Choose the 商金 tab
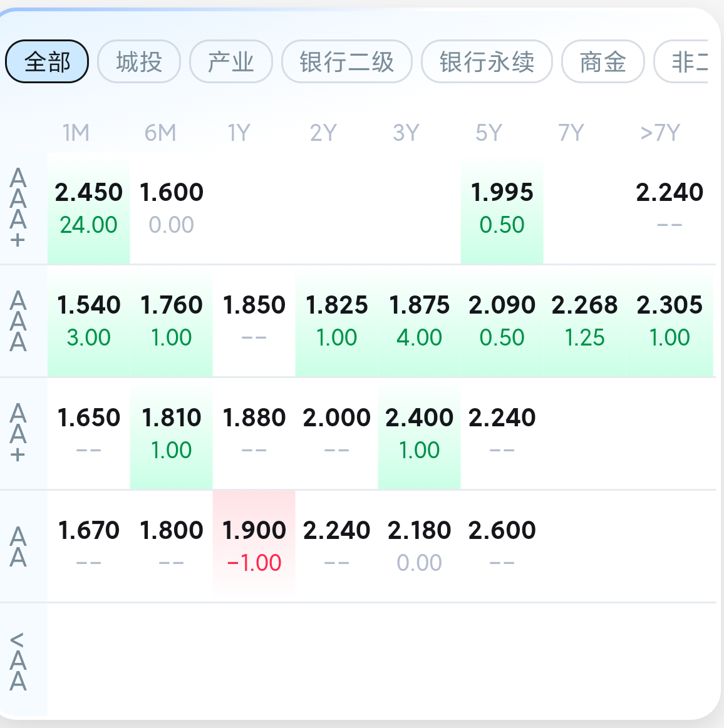 coord(602,62)
